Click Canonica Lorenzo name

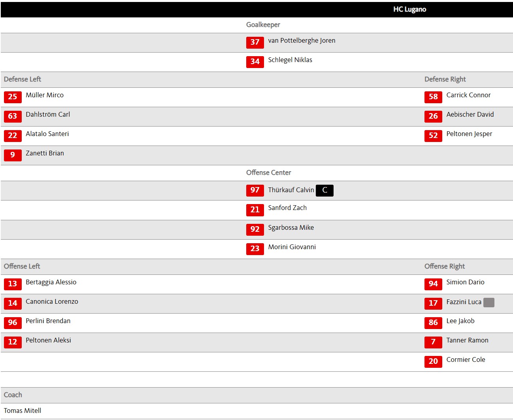52,302
